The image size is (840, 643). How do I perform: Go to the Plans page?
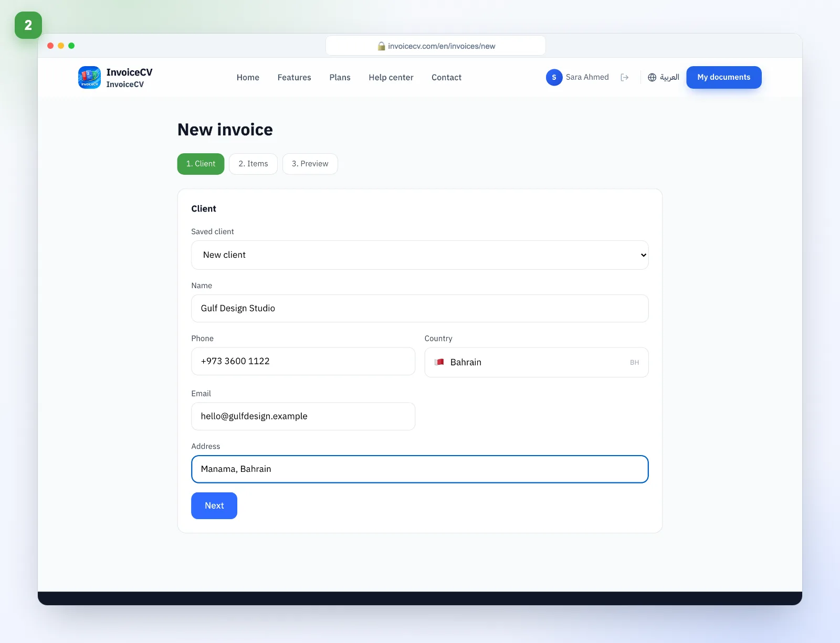(x=340, y=77)
